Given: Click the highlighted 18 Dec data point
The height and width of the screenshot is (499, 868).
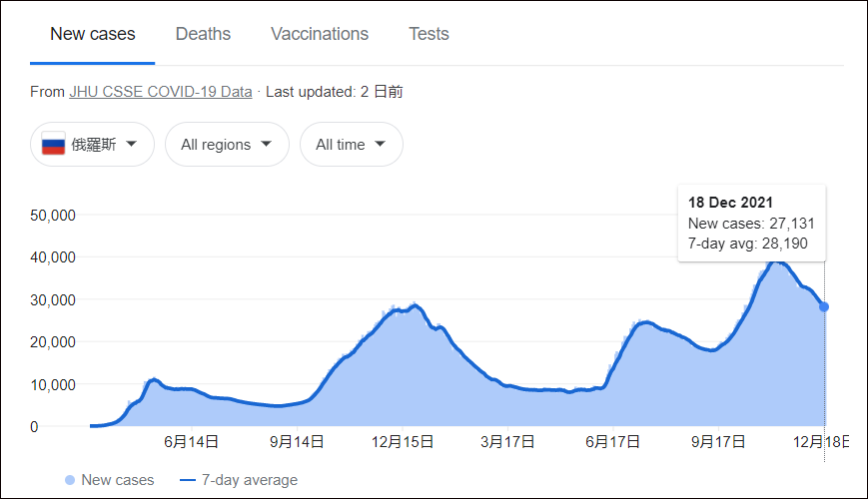Looking at the screenshot, I should coord(824,307).
